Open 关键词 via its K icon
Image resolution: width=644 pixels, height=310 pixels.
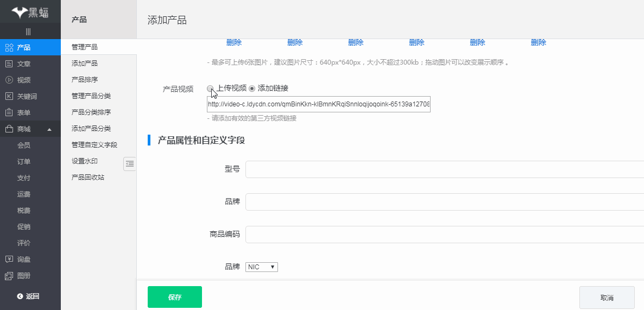[x=9, y=96]
